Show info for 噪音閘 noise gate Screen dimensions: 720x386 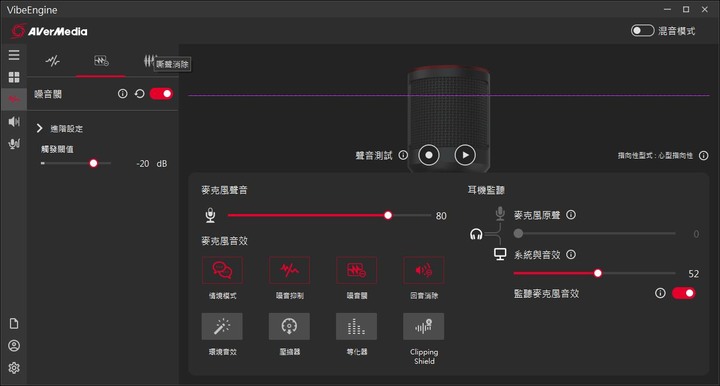(122, 94)
